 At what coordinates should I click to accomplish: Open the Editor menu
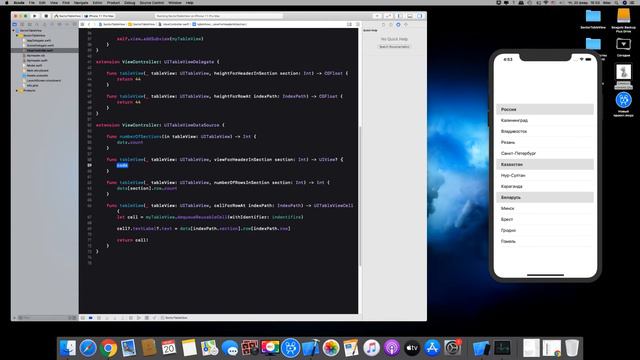(x=97, y=2)
